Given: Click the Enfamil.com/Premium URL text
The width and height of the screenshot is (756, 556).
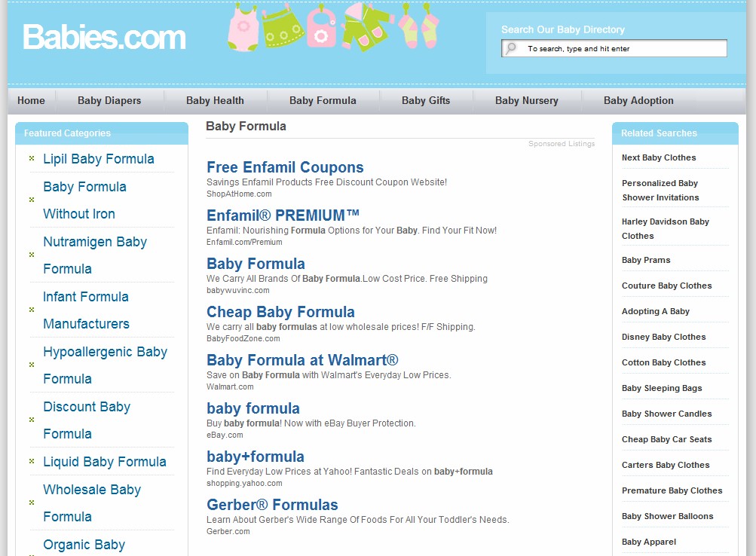Looking at the screenshot, I should (244, 242).
